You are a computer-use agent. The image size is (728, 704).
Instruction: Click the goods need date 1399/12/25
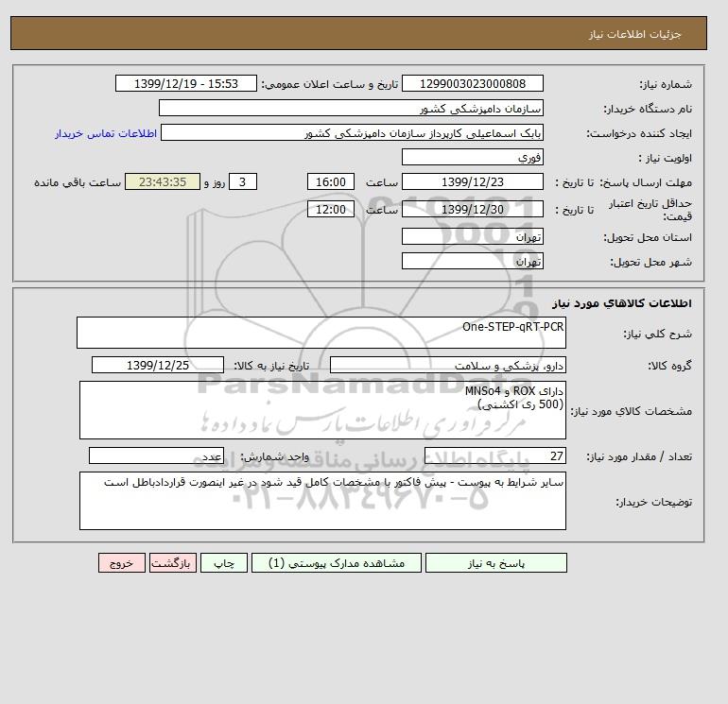158,365
